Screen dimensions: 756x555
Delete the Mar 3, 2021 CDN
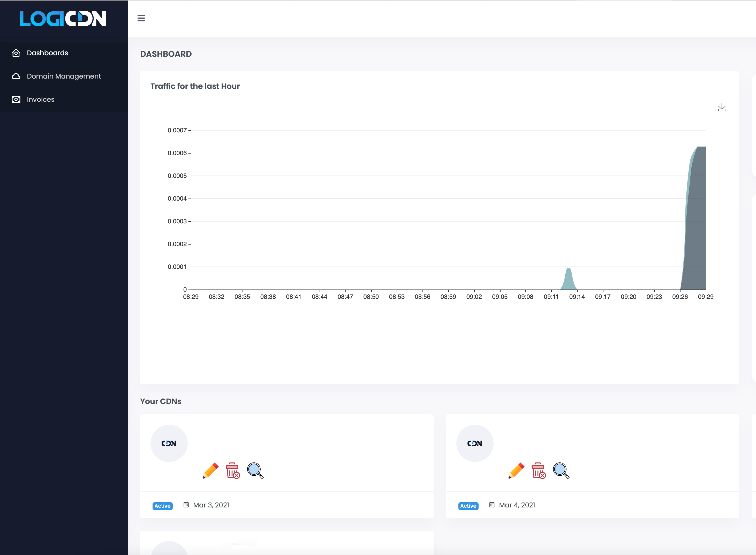tap(232, 470)
